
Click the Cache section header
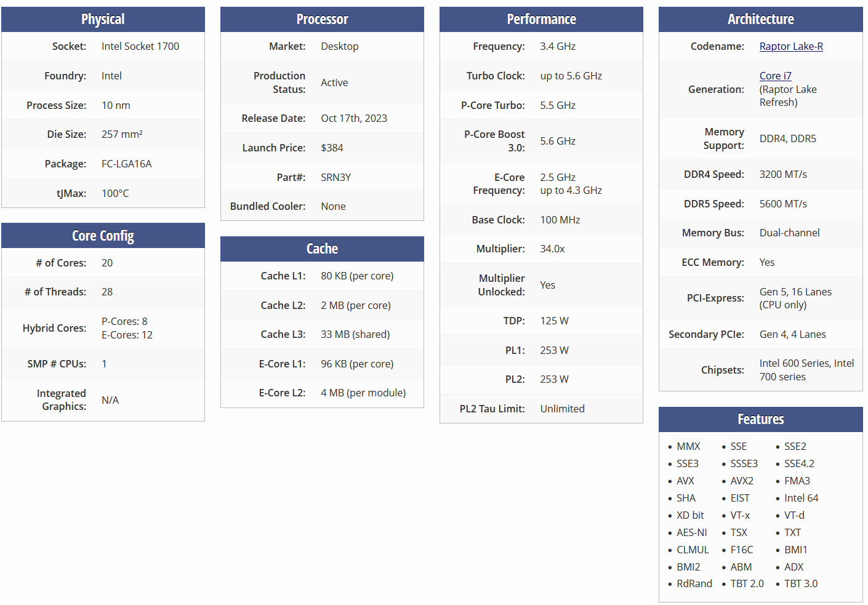coord(322,249)
